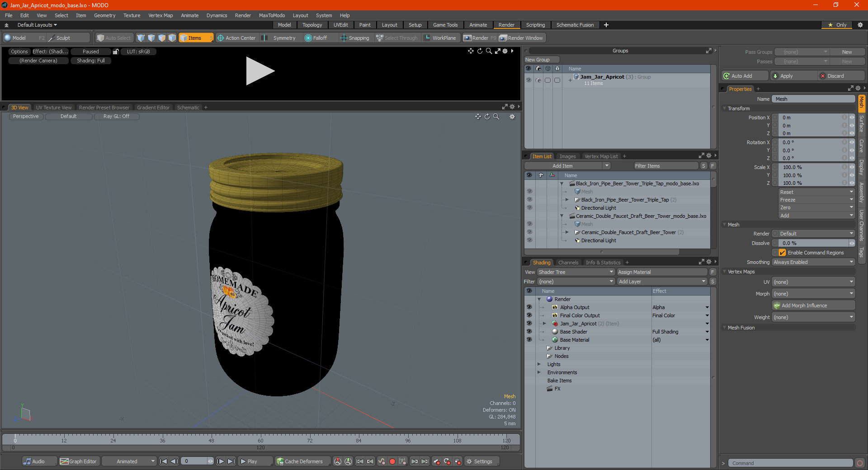
Task: Toggle visibility of Final Color Output
Action: 529,315
